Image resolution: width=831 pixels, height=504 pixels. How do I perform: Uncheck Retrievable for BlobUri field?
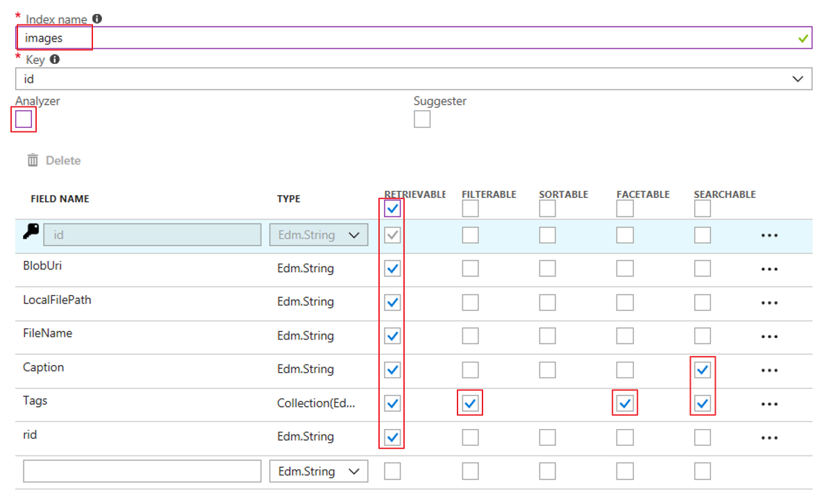pos(392,269)
